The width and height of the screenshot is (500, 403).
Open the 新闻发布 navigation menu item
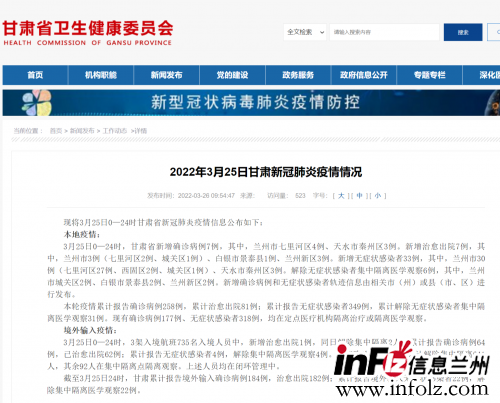[x=166, y=75]
